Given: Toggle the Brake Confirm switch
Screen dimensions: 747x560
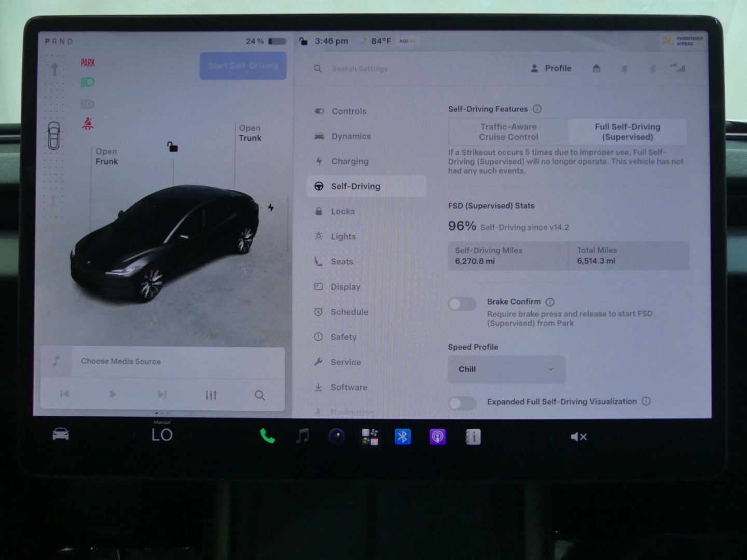Looking at the screenshot, I should (462, 304).
